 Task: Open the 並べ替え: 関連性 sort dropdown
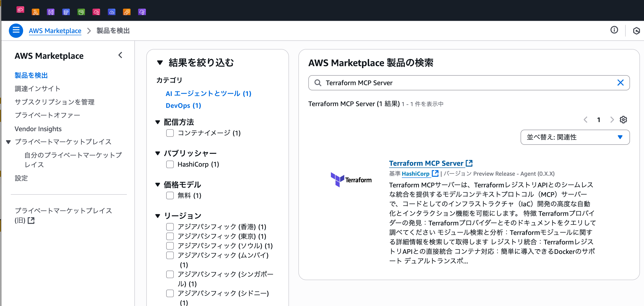[x=575, y=137]
